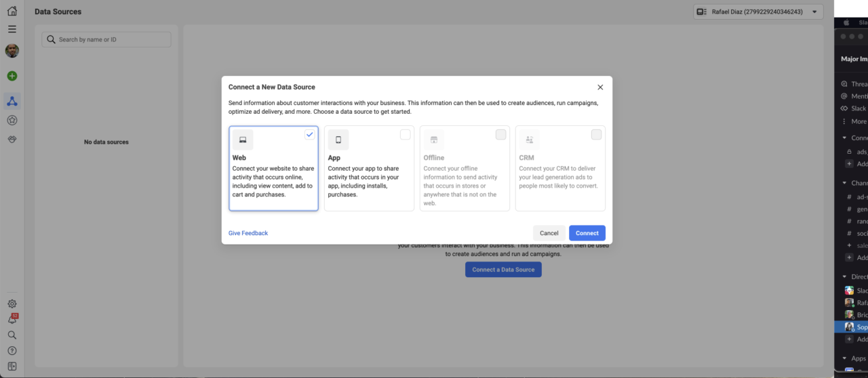
Task: Open settings gear in left sidebar
Action: pyautogui.click(x=12, y=304)
